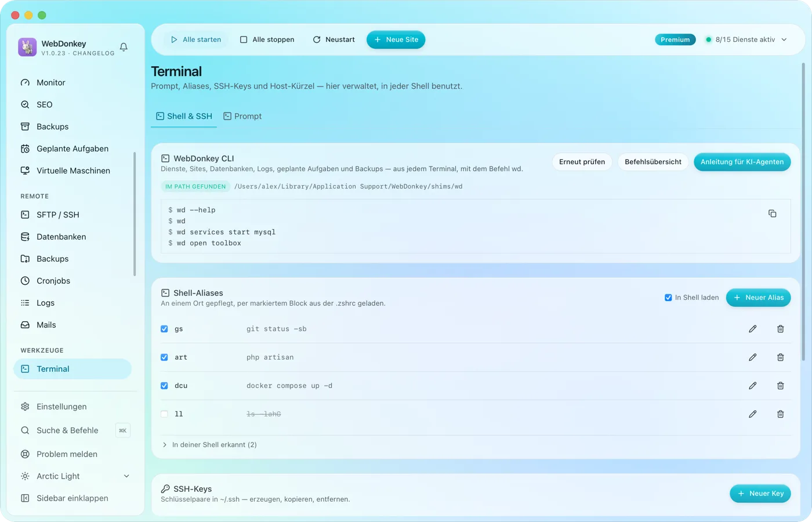Delete the art alias

point(780,357)
